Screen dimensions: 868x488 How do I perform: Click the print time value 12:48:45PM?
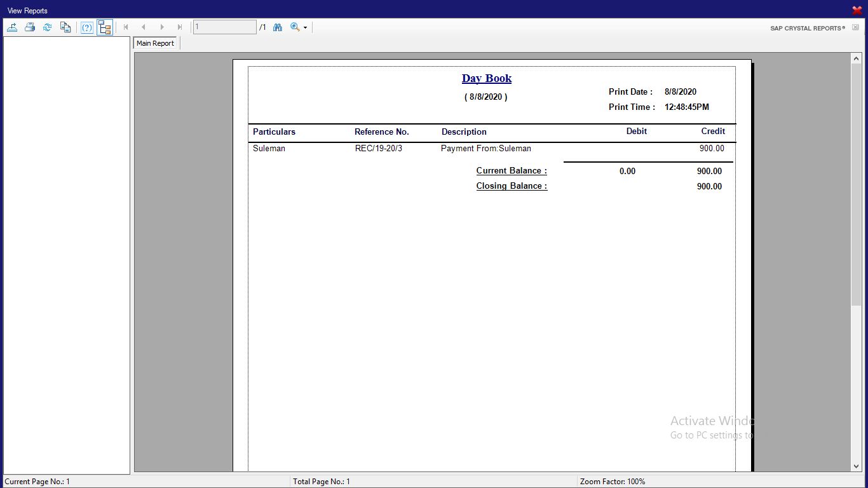point(687,107)
